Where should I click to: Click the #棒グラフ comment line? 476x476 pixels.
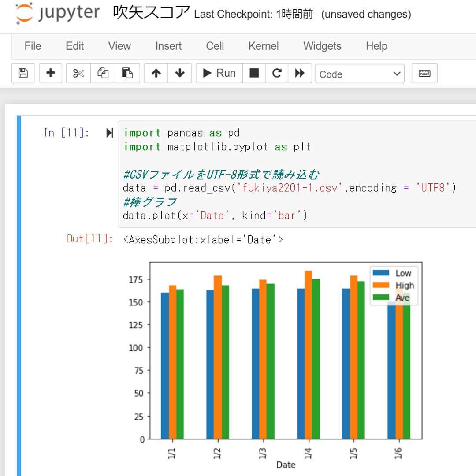pos(150,202)
